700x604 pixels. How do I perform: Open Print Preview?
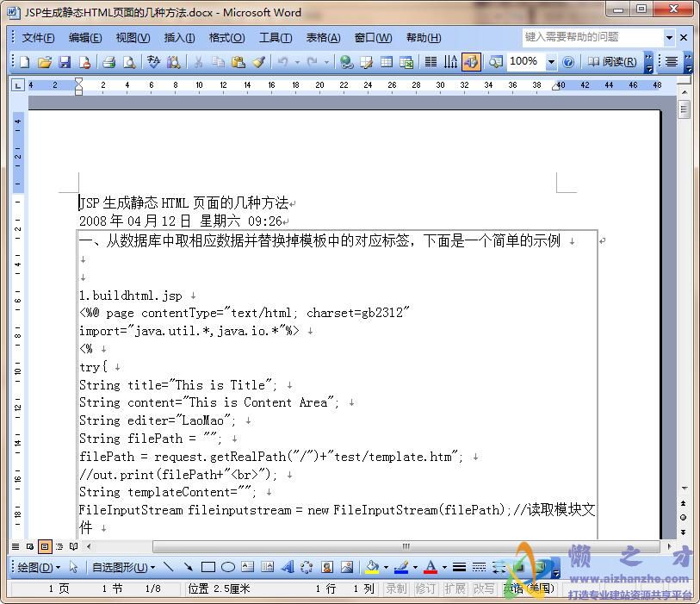pyautogui.click(x=130, y=62)
